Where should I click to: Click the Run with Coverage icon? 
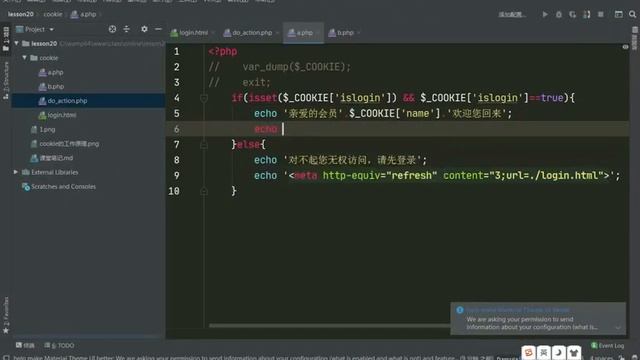pyautogui.click(x=573, y=14)
